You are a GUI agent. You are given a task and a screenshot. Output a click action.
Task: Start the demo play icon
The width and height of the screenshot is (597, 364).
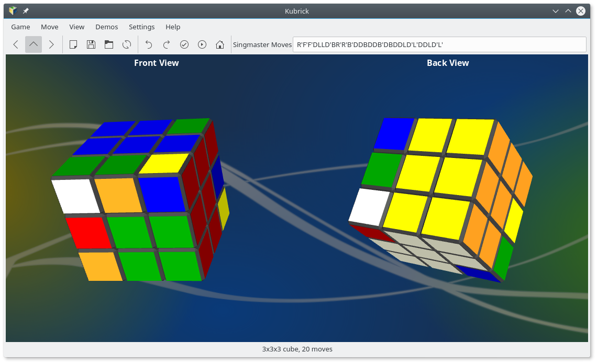[202, 44]
